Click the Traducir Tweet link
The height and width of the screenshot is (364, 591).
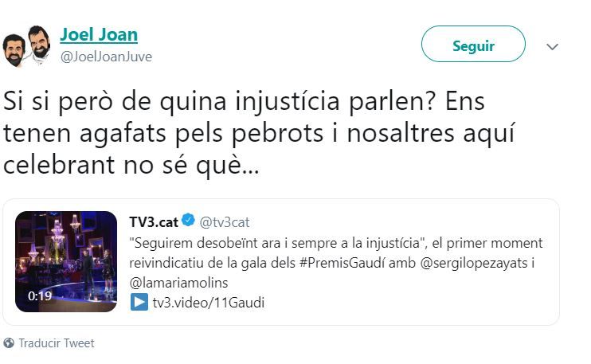[x=57, y=343]
